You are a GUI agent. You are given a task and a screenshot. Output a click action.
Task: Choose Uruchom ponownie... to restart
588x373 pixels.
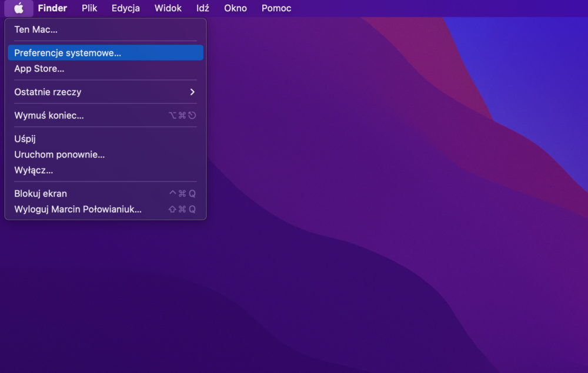coord(105,154)
